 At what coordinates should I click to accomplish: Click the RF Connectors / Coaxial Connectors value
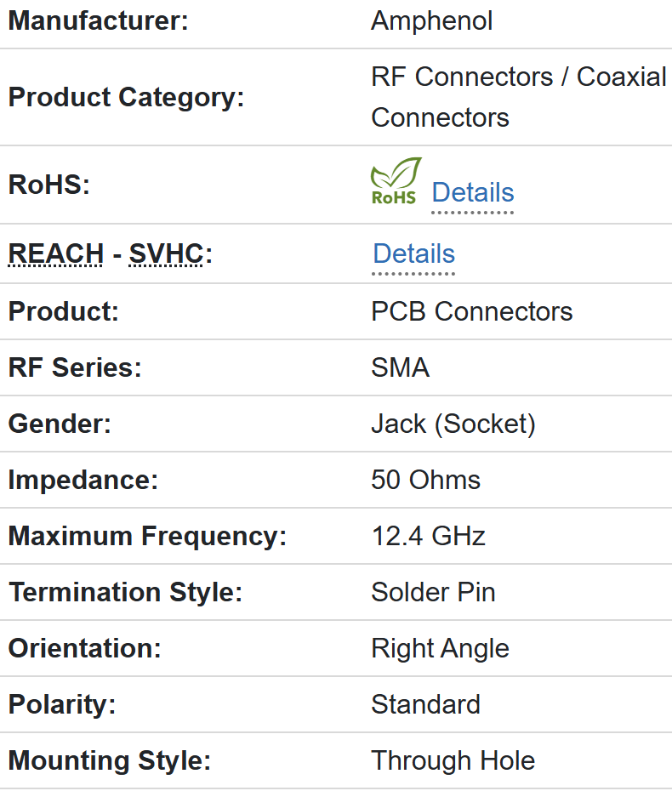(x=518, y=97)
